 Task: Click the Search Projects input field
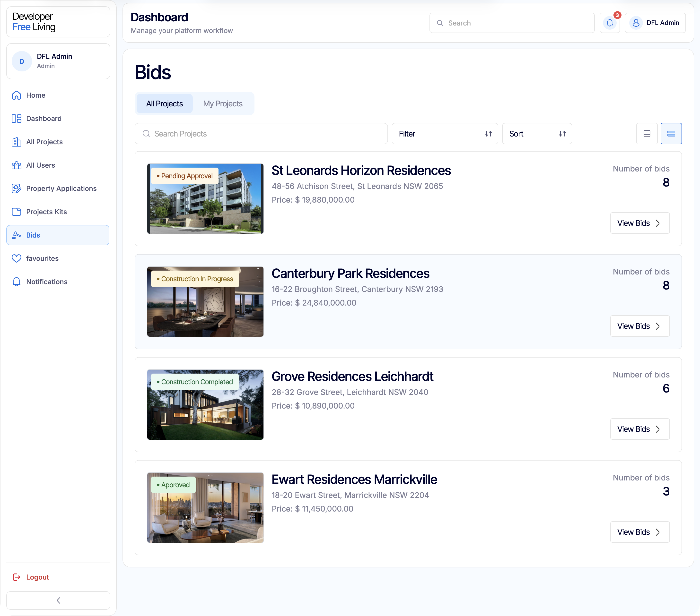(261, 133)
